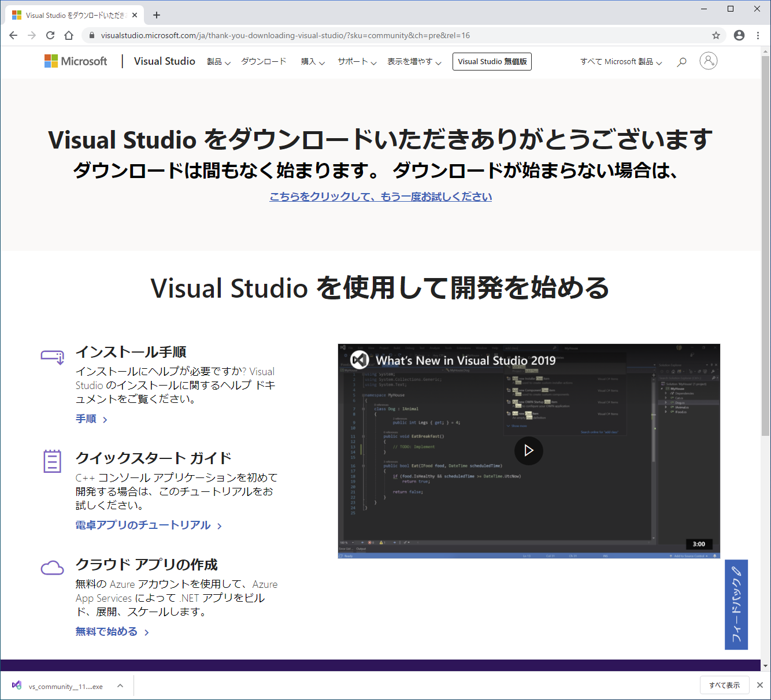Click the video thumbnail title text

coord(466,360)
